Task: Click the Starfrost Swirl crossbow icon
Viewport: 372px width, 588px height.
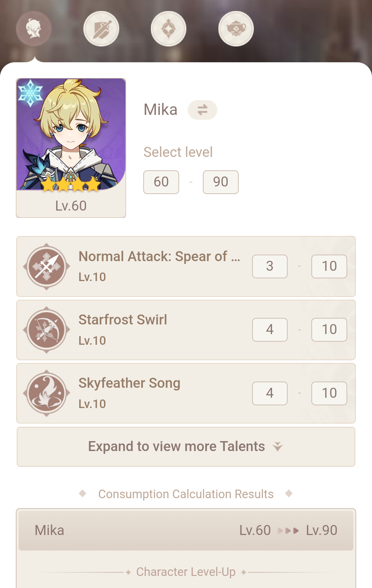Action: [47, 330]
